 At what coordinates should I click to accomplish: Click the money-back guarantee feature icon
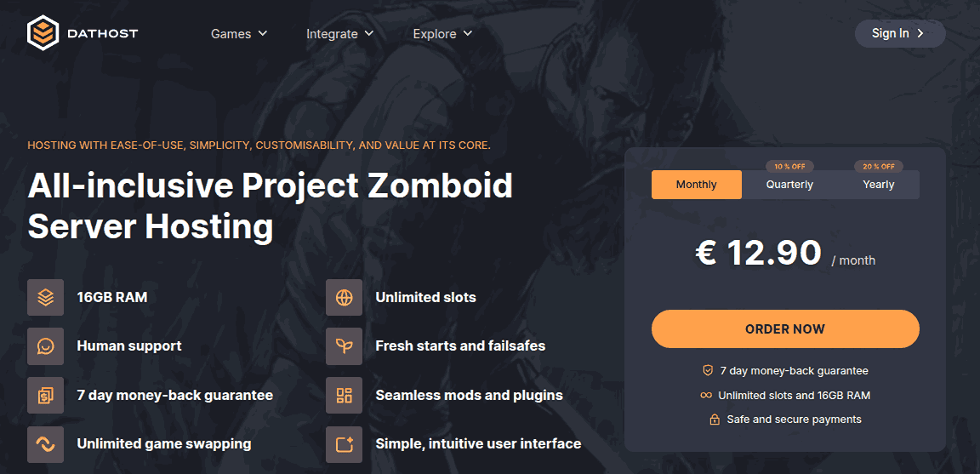46,395
